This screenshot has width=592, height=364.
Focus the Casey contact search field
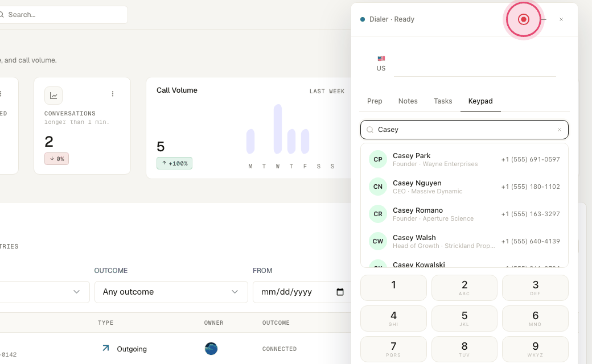pos(464,130)
